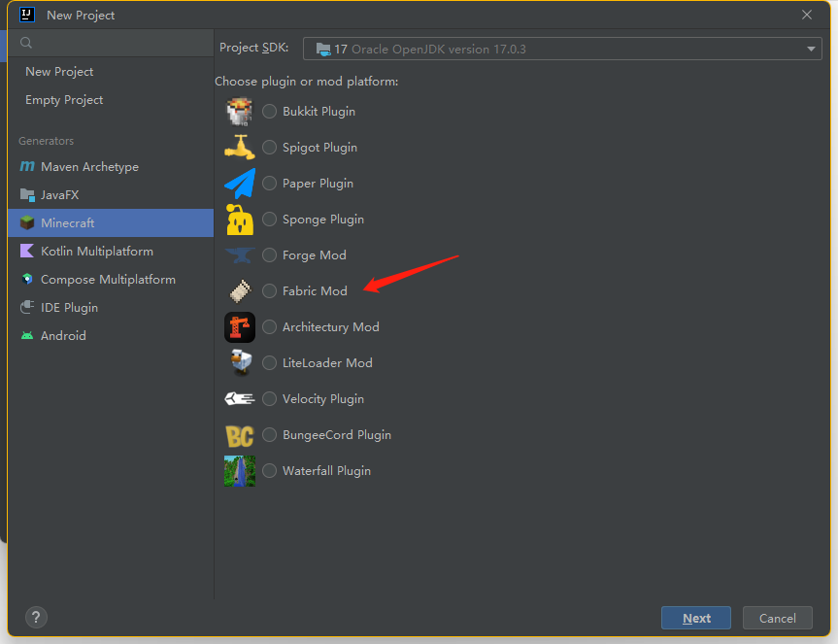
Task: Select the LiteLoader Mod radio button
Action: [x=269, y=363]
